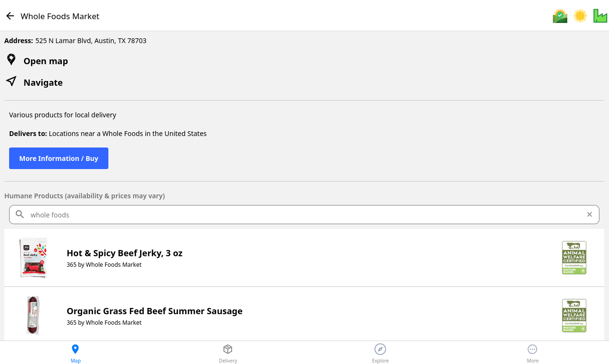Open Organic Grass Fed Beef Summer Sausage
This screenshot has width=609, height=364.
tap(304, 314)
